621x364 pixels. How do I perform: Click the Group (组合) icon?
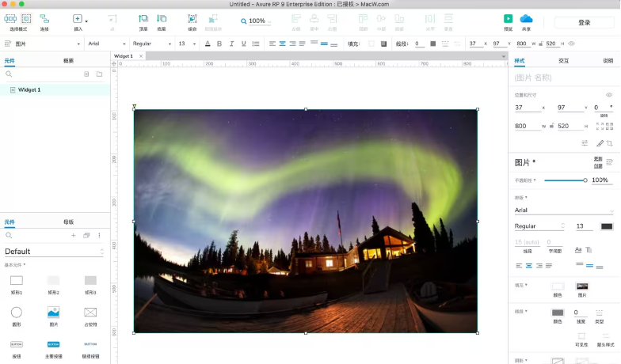[x=192, y=18]
